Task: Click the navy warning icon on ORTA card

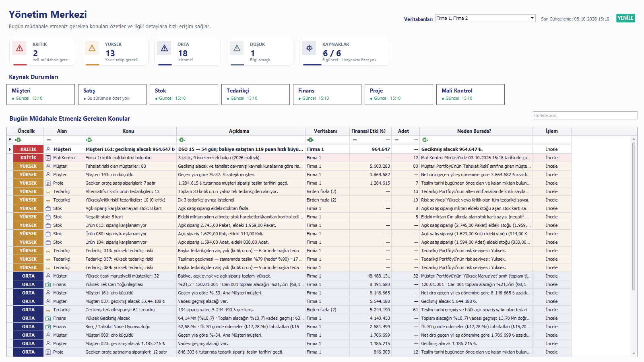Action: [x=165, y=48]
